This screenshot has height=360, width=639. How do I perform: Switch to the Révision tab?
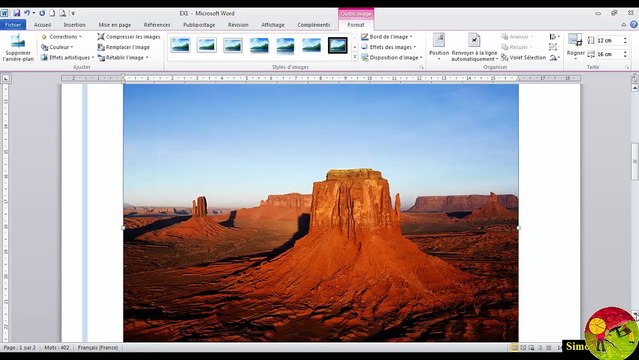[x=238, y=25]
